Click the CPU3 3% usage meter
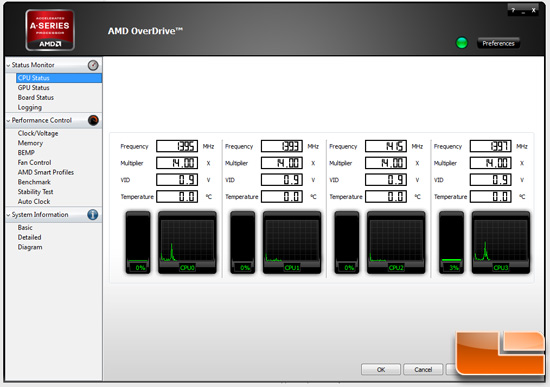 [451, 242]
